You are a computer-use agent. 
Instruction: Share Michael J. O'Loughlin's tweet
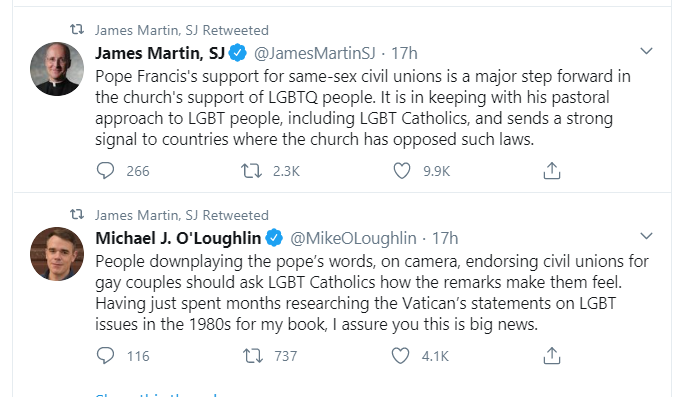coord(552,355)
